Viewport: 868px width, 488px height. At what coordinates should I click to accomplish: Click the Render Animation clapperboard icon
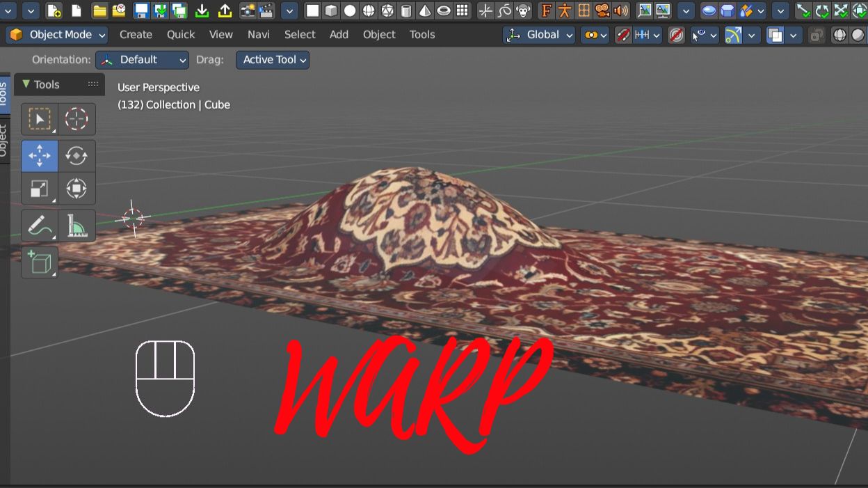click(266, 10)
